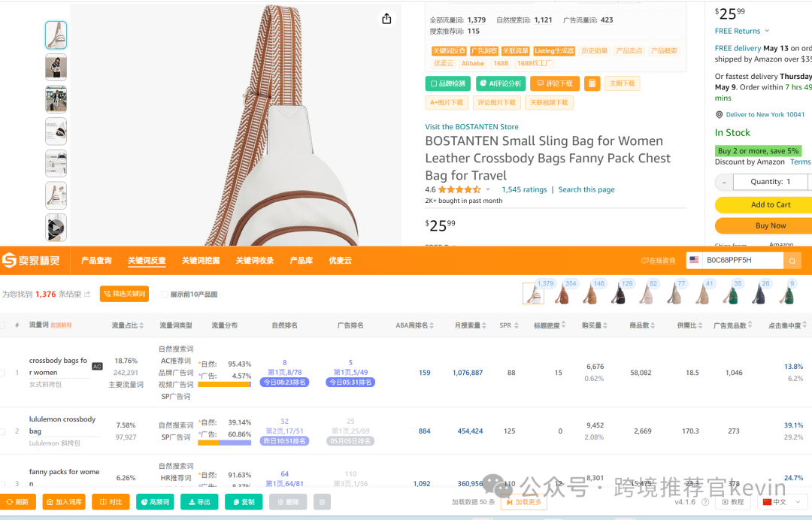Viewport: 812px width, 520px height.
Task: Sort by the ABA周排名 column arrows
Action: (x=432, y=325)
